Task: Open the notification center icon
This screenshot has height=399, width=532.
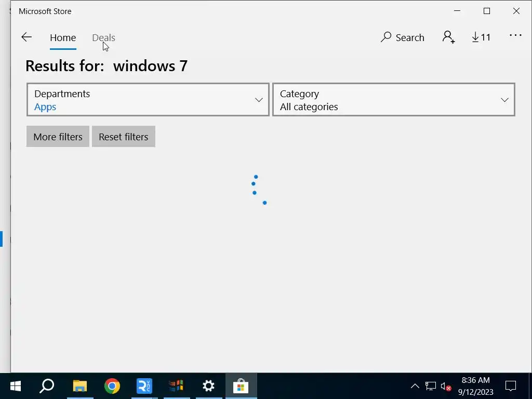Action: pos(511,386)
